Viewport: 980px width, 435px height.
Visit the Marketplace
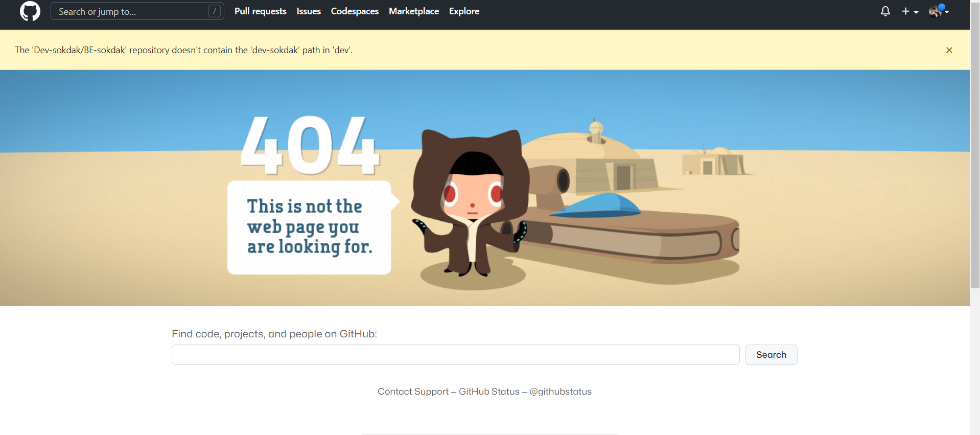coord(413,11)
